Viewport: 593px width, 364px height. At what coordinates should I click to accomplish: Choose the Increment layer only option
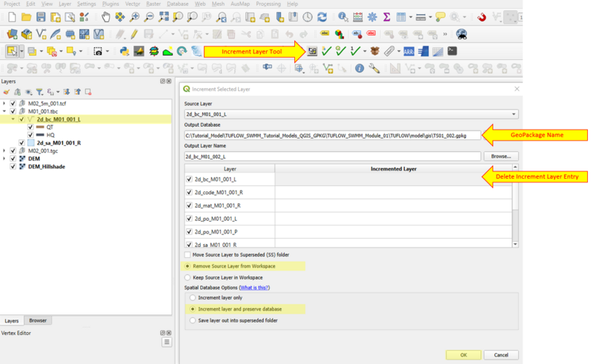[194, 297]
